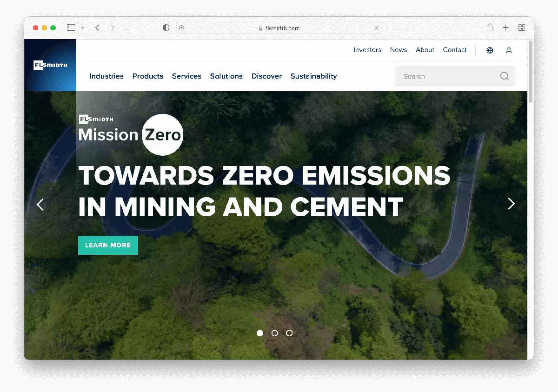Select the third carousel slide dot

(x=289, y=333)
